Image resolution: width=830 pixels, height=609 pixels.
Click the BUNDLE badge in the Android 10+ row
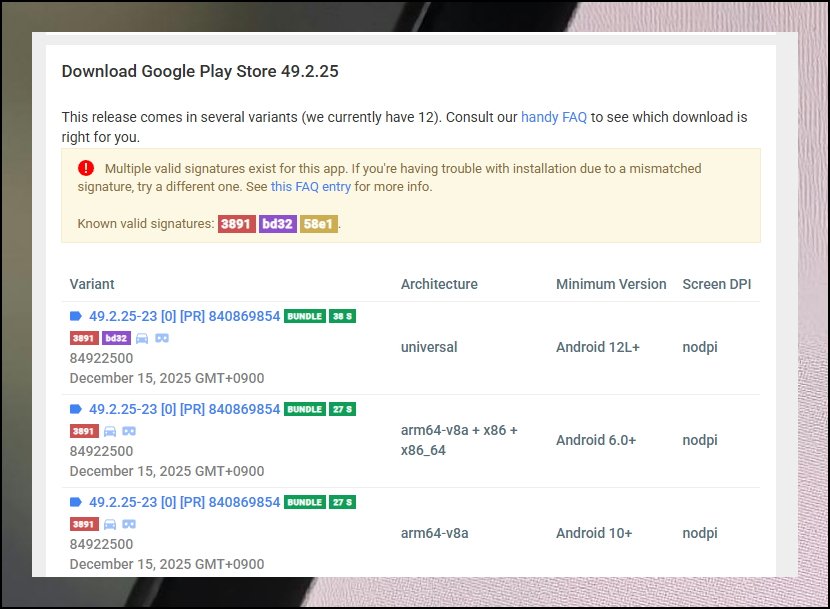[x=305, y=502]
